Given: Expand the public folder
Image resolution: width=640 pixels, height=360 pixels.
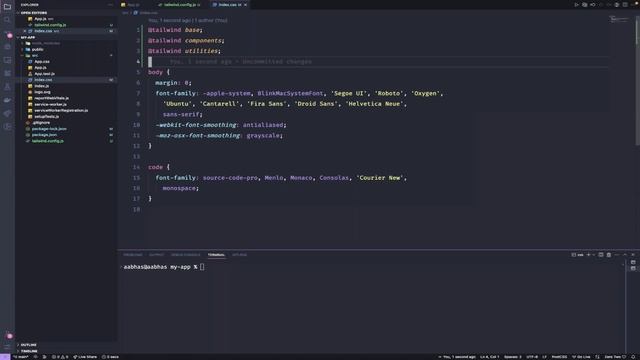Looking at the screenshot, I should pyautogui.click(x=38, y=49).
